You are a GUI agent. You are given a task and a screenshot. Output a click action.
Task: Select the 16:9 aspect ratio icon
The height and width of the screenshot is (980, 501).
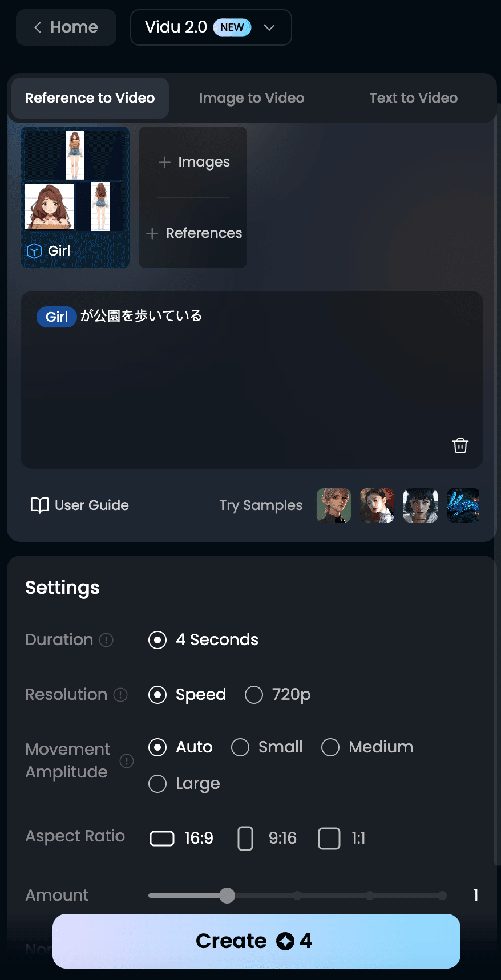click(x=162, y=838)
